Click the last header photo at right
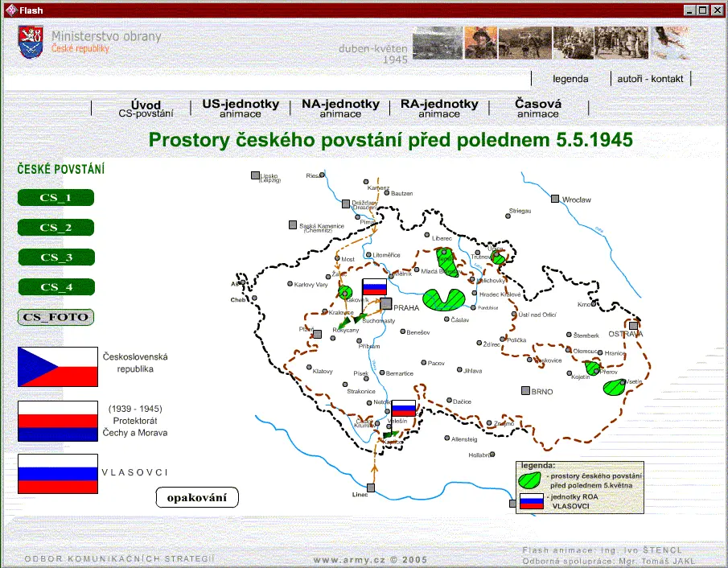 pyautogui.click(x=671, y=43)
